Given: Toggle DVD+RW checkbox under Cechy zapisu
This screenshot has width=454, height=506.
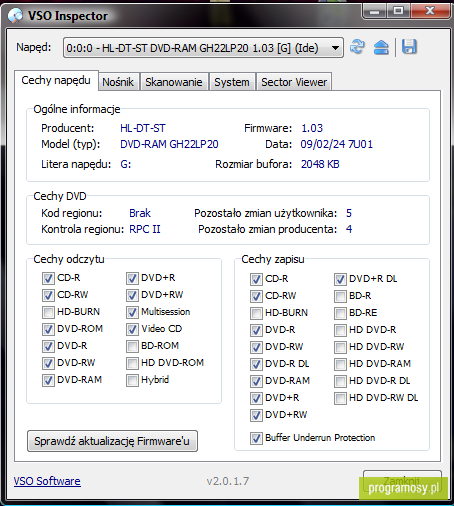Looking at the screenshot, I should (256, 415).
